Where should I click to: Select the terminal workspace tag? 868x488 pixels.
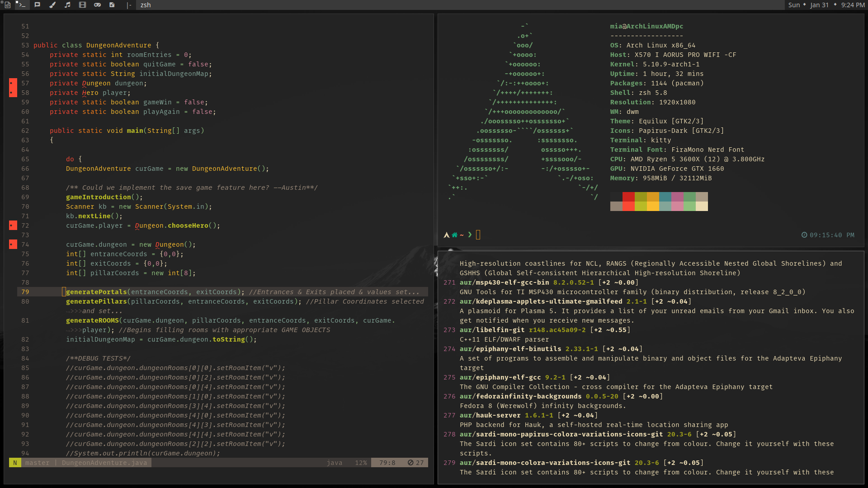coord(22,5)
